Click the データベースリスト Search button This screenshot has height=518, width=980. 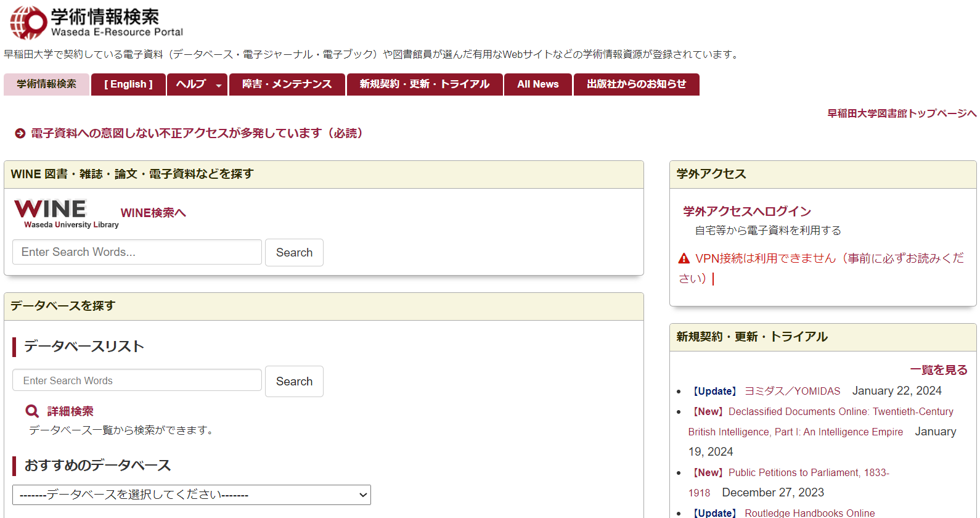pos(294,381)
